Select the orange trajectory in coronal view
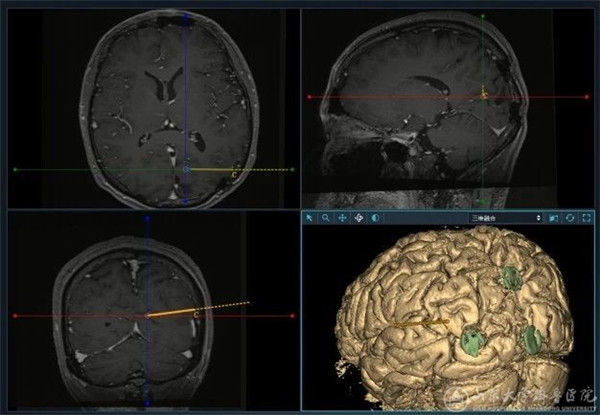The height and width of the screenshot is (415, 600). click(172, 312)
